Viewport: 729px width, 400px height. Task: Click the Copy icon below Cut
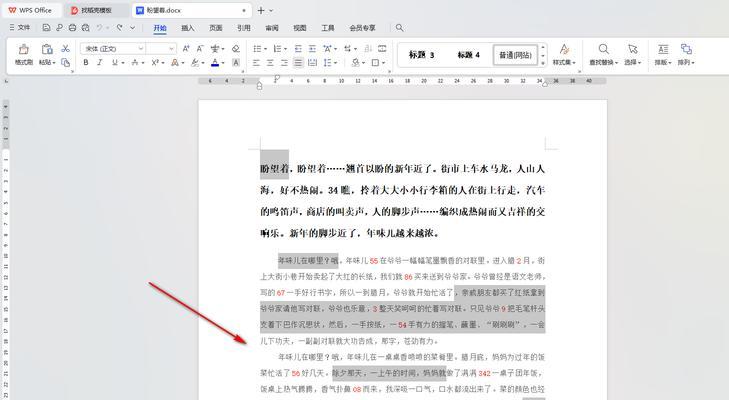point(66,62)
